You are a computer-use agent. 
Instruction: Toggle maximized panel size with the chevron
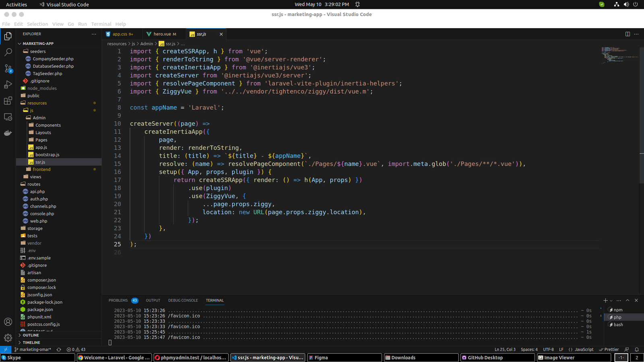coord(627,300)
